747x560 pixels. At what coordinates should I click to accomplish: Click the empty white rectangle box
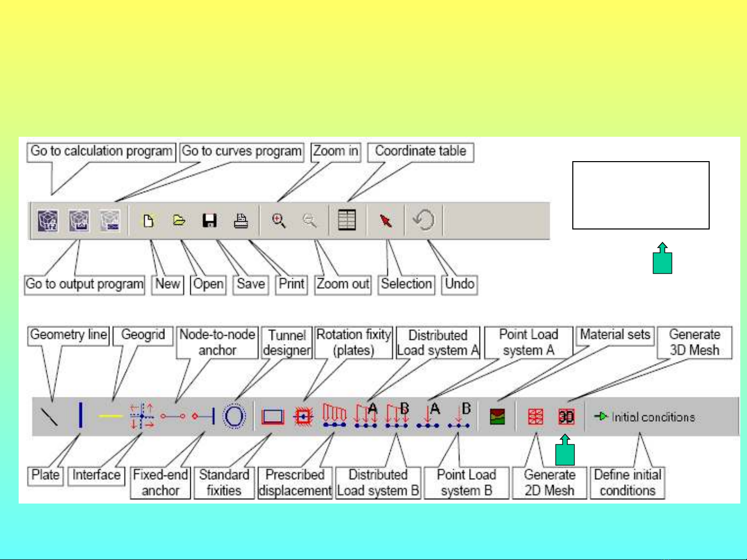pyautogui.click(x=641, y=195)
